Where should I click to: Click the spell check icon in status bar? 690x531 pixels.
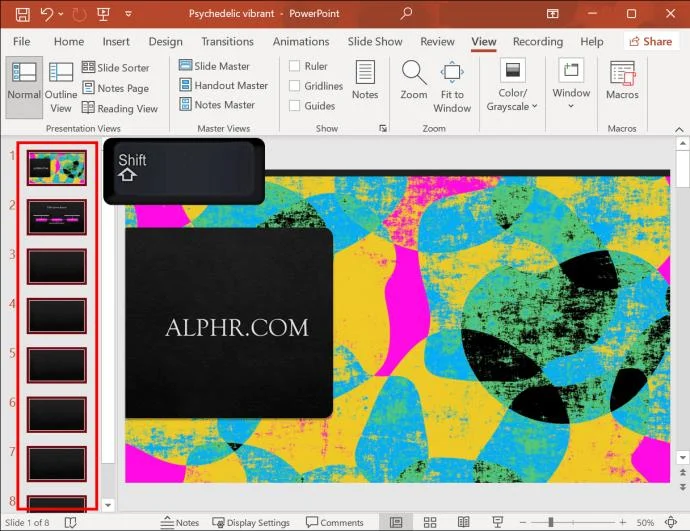coord(70,522)
